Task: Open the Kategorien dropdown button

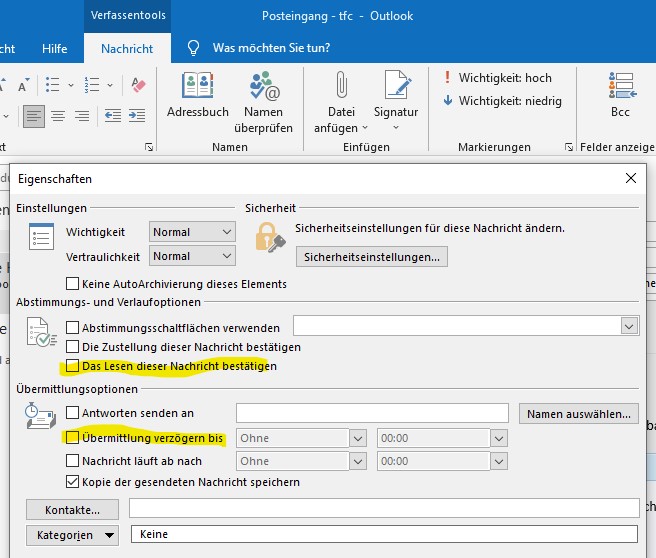Action: 72,535
